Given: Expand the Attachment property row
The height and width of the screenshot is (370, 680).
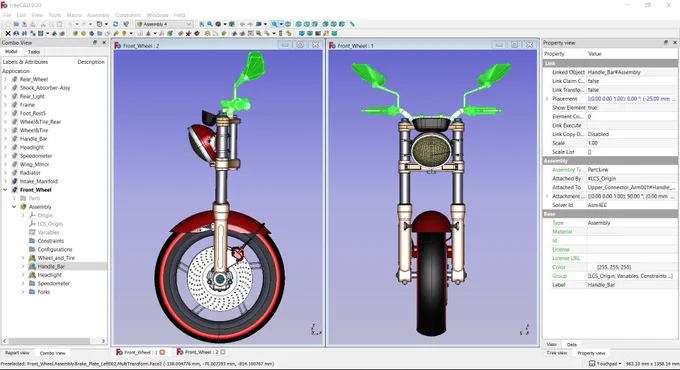Looking at the screenshot, I should (x=547, y=196).
